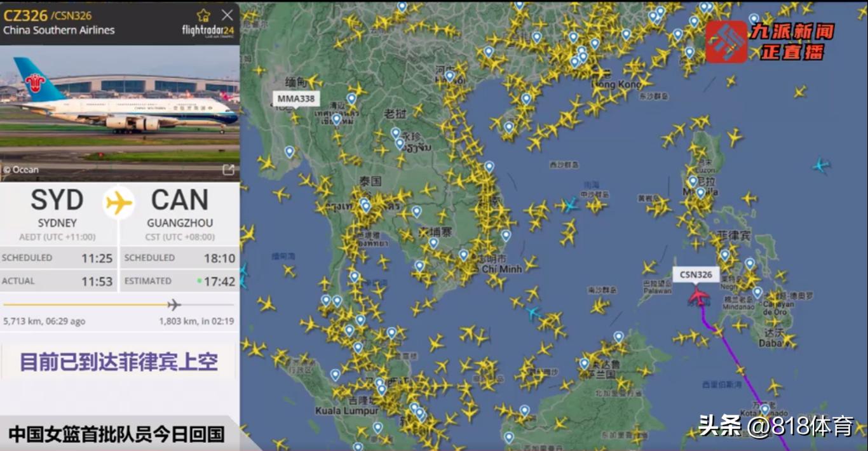Open the China Southern A380 photo
This screenshot has width=868, height=451.
[x=119, y=113]
